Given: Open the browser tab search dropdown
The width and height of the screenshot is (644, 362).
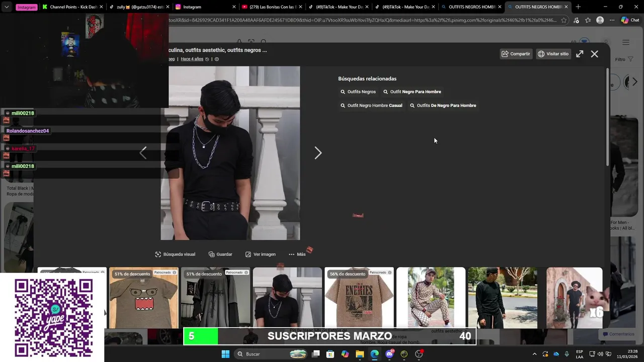Looking at the screenshot, I should click(x=7, y=7).
